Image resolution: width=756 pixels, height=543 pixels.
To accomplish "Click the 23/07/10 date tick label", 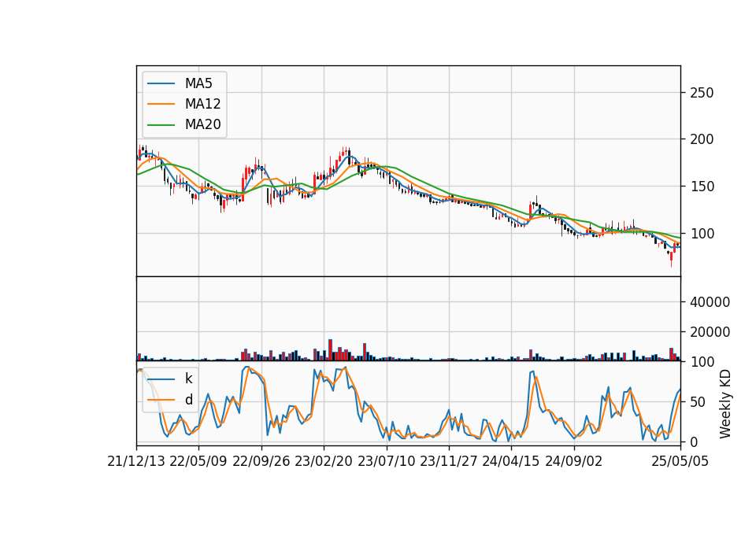I will coord(386,461).
